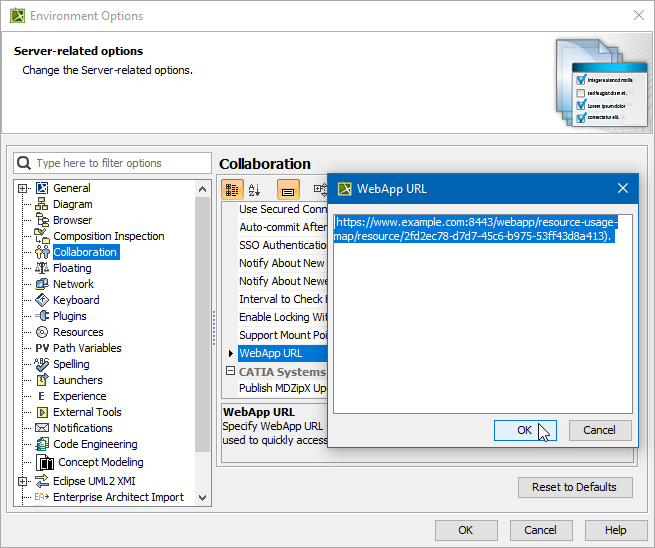Viewport: 655px width, 548px height.
Task: Click the Spelling icon in options tree
Action: tap(42, 364)
